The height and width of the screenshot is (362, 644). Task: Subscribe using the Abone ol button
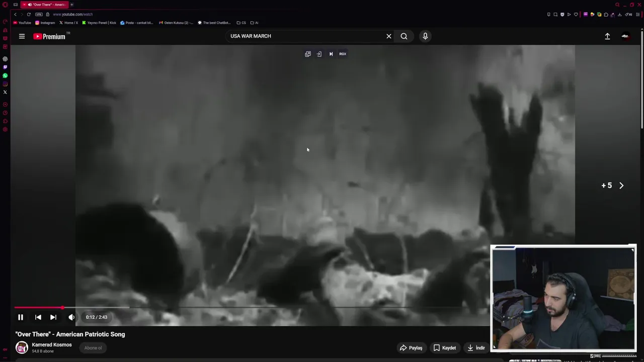[x=93, y=348]
